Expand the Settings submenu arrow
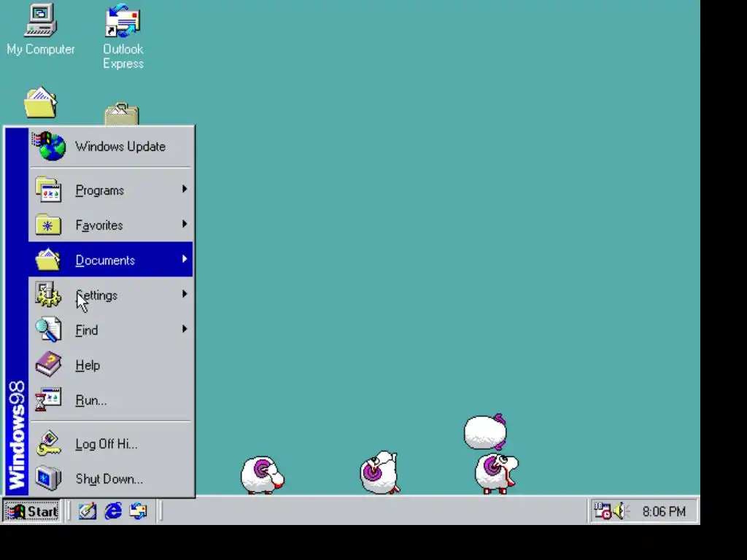 pyautogui.click(x=185, y=294)
